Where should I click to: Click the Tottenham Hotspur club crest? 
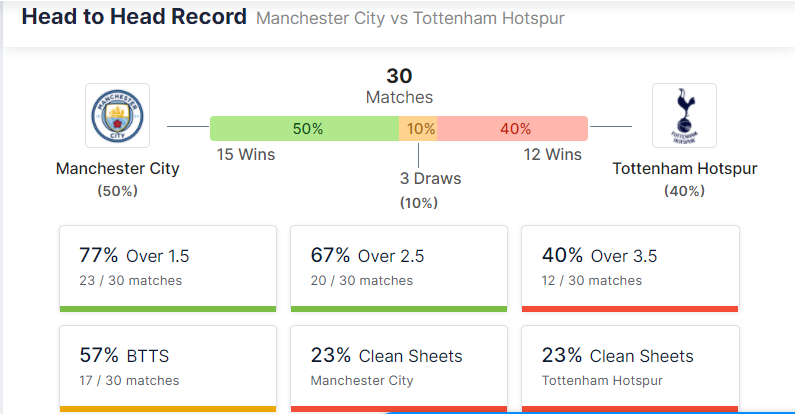[684, 115]
